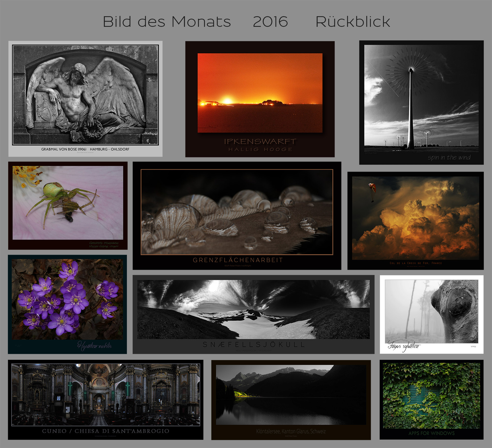Image resolution: width=492 pixels, height=448 pixels.
Task: Click the 'Hepatica nobilis' script caption
Action: [94, 346]
